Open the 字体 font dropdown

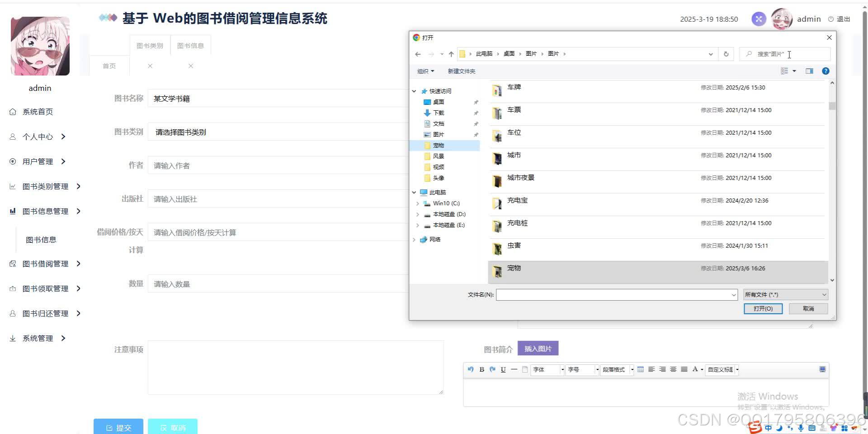point(548,369)
